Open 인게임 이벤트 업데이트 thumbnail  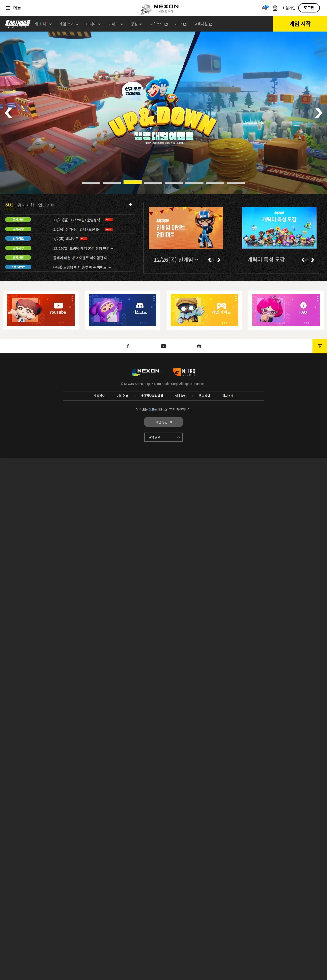tap(186, 228)
